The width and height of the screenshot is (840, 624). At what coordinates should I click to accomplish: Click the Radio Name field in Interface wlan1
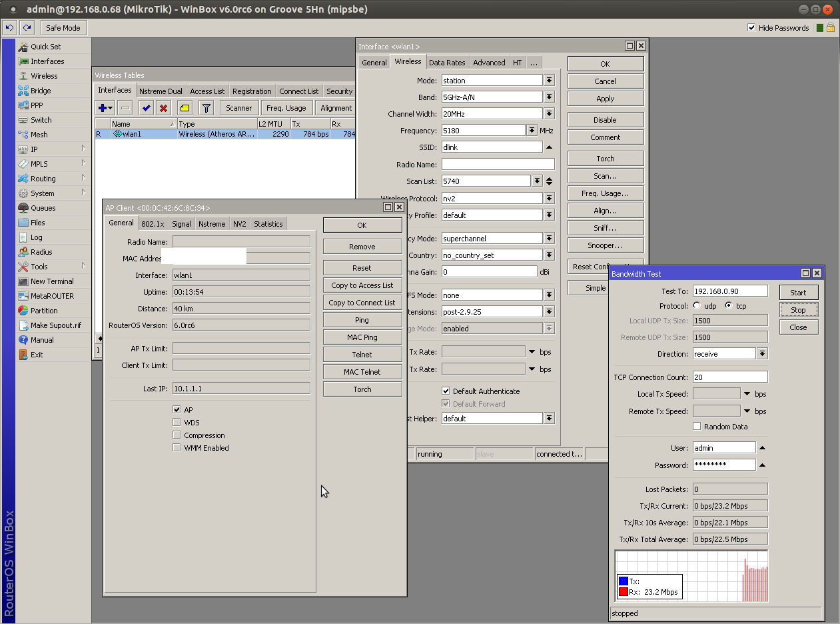click(x=498, y=165)
